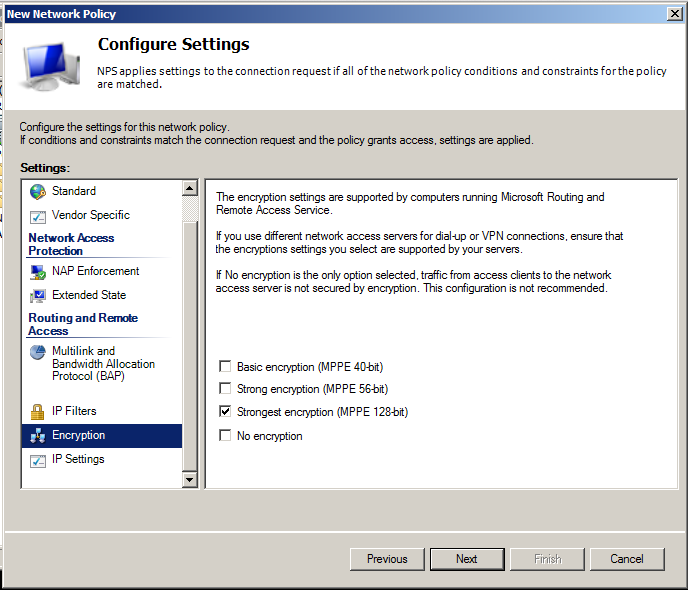The height and width of the screenshot is (590, 688).
Task: Click the Multilink and BAP icon
Action: point(38,352)
